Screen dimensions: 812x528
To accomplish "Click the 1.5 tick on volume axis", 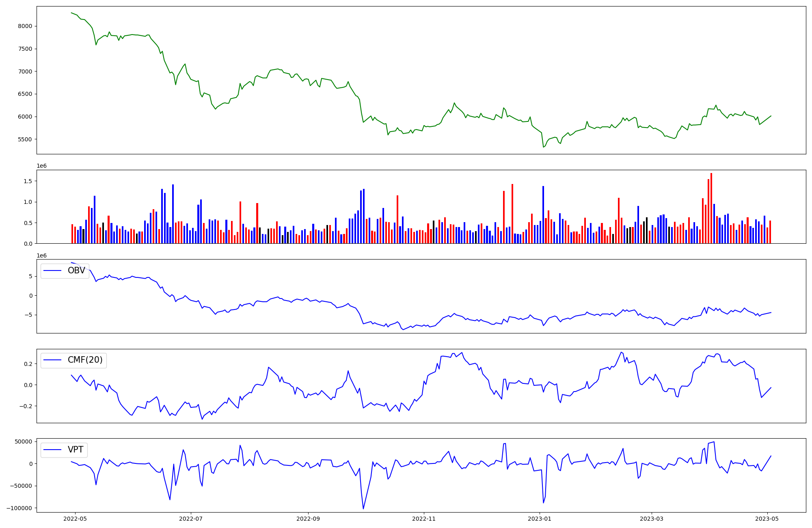I will 28,181.
